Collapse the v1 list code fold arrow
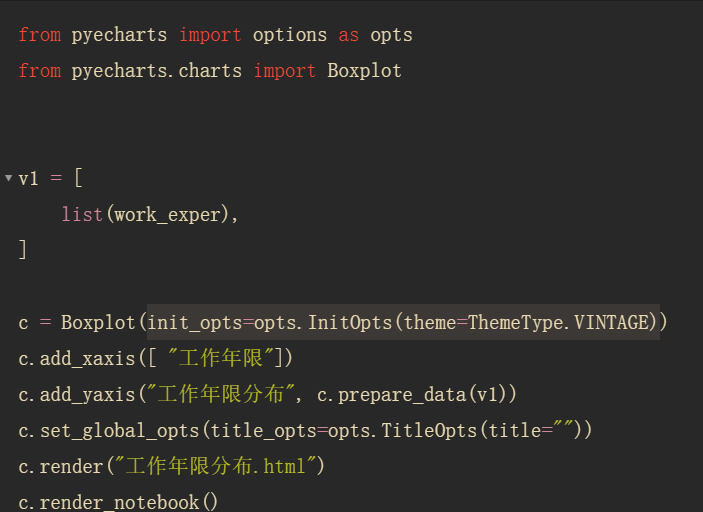 pos(9,178)
